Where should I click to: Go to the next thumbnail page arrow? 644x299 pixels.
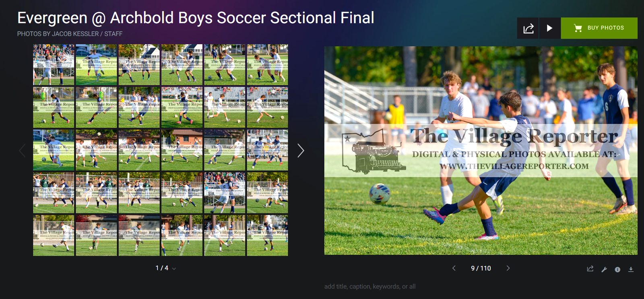click(x=301, y=151)
